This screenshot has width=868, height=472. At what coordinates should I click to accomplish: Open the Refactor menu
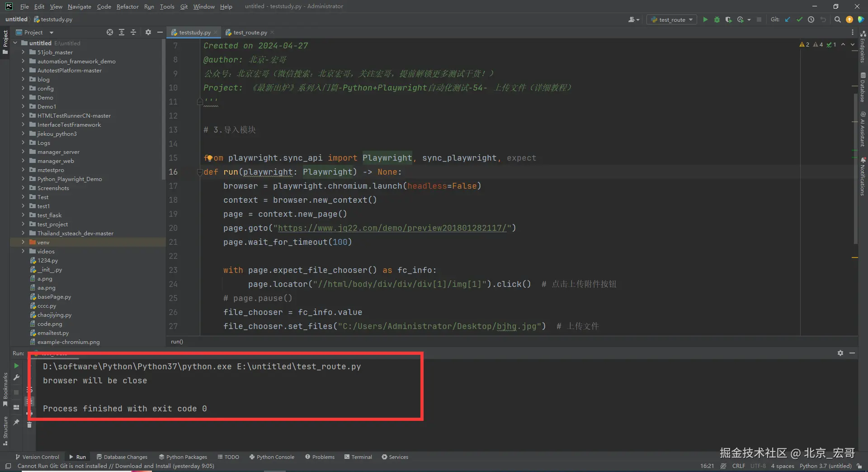tap(127, 6)
